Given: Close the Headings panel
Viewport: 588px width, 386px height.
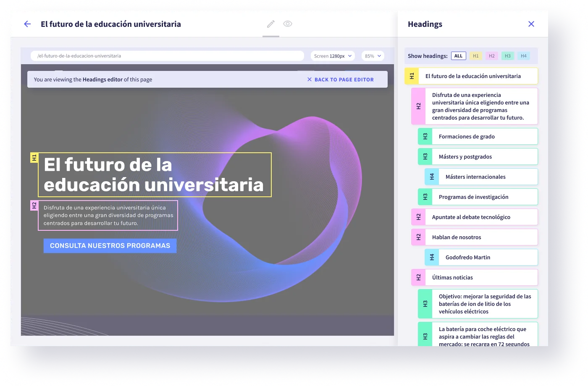Looking at the screenshot, I should pyautogui.click(x=531, y=24).
